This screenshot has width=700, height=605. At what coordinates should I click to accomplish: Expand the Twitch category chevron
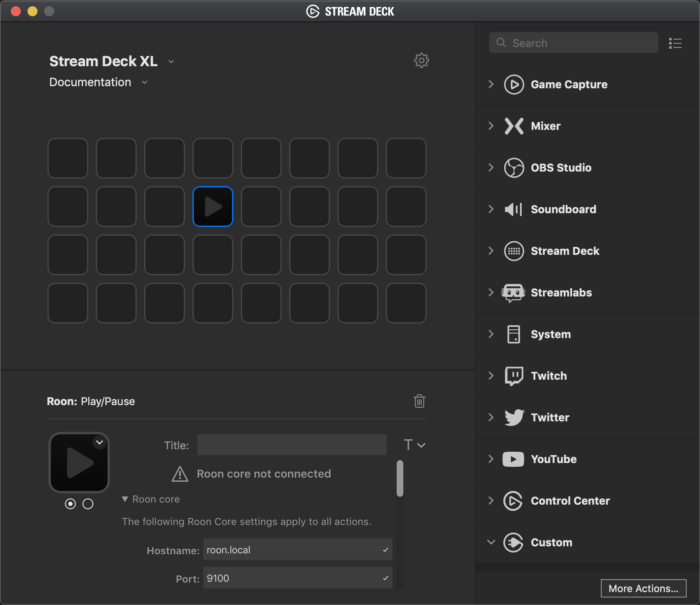click(x=491, y=376)
